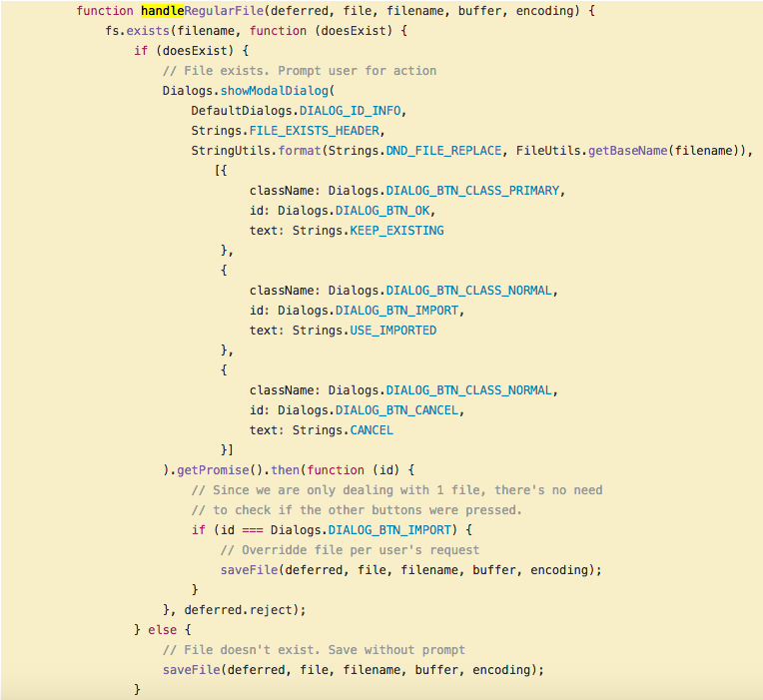Viewport: 763px width, 700px height.
Task: Click 'DefaultDialogs' identifier
Action: (x=242, y=111)
